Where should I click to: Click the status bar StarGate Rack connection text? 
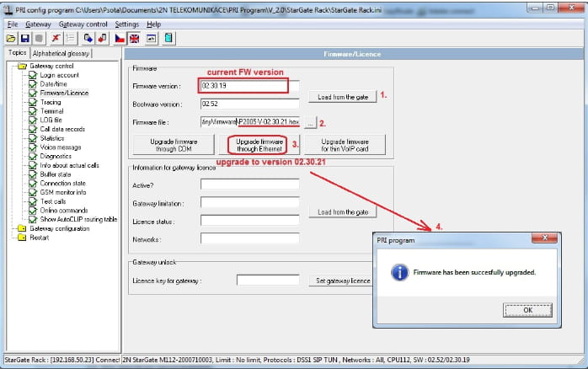[61, 360]
